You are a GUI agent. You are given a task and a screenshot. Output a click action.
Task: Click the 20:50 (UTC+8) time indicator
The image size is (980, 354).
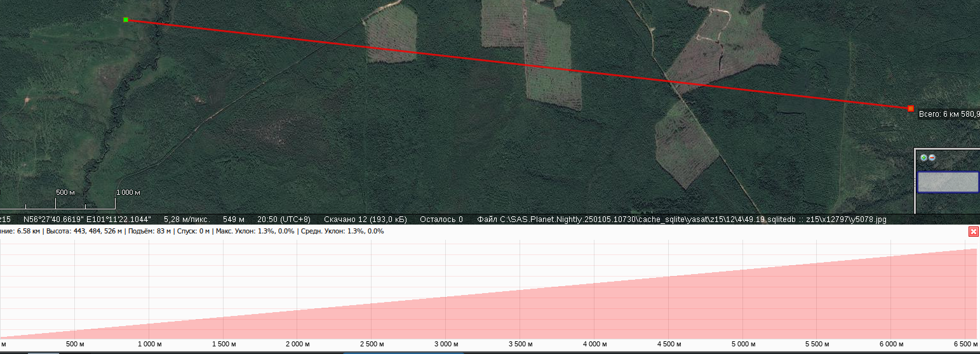point(284,220)
